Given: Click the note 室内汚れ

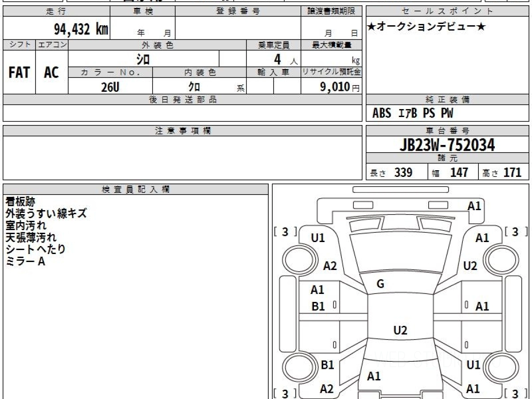Looking at the screenshot, I should 26,225.
